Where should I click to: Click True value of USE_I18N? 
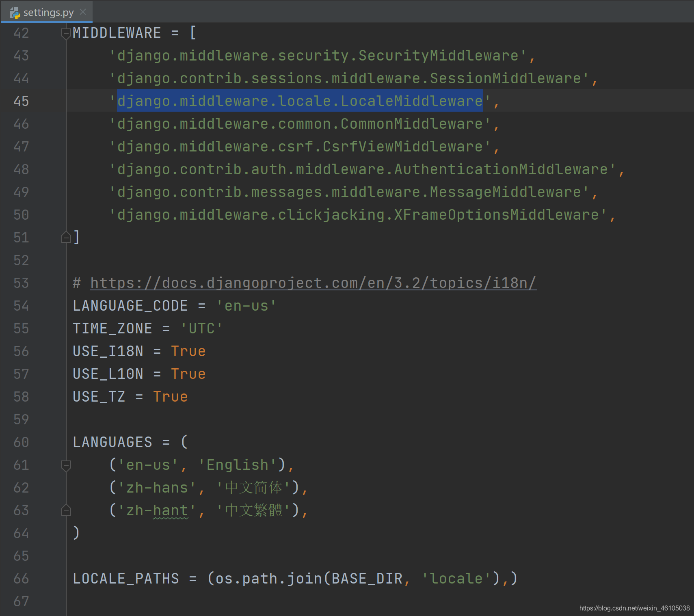(x=188, y=351)
